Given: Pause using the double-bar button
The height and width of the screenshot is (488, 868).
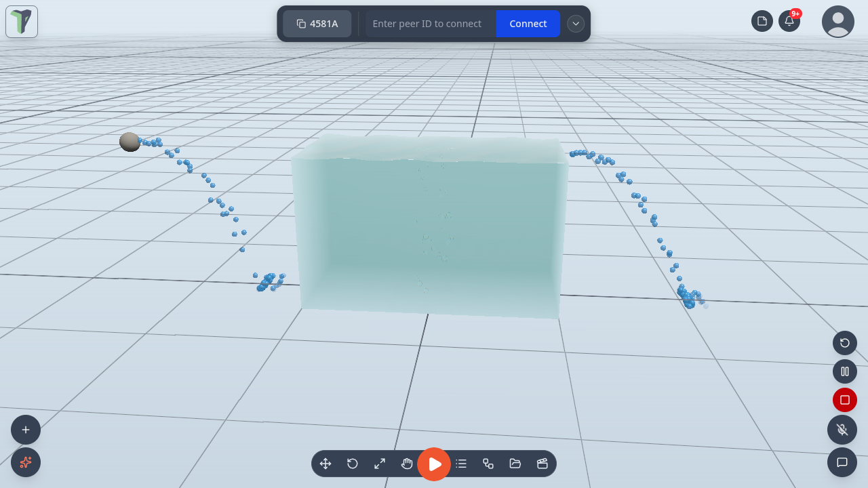Looking at the screenshot, I should pos(845,371).
